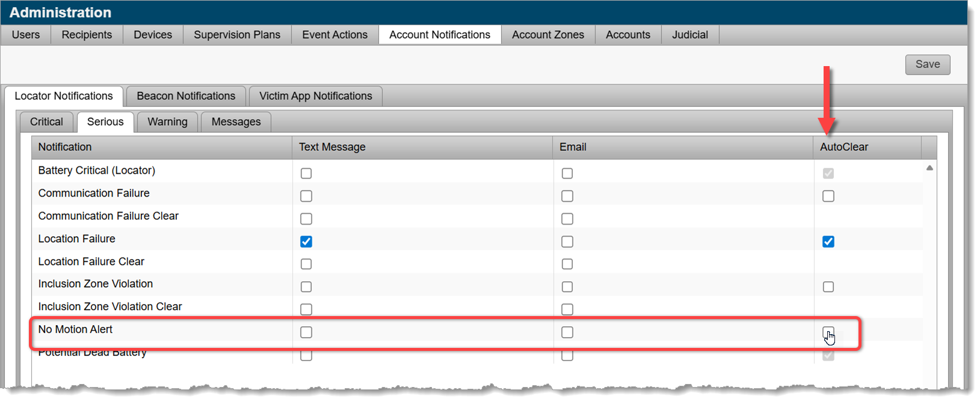Disable AutoClear for Location Failure

pyautogui.click(x=828, y=242)
